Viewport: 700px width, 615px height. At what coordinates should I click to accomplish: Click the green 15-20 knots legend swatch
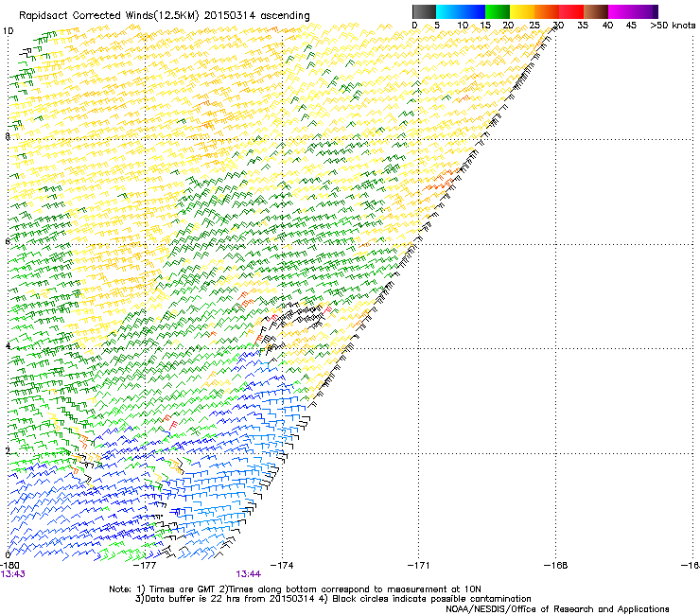(498, 11)
